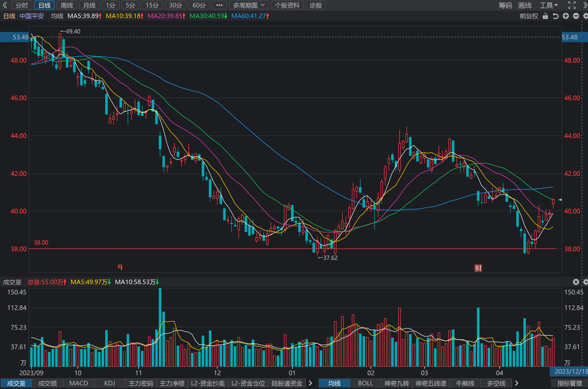This screenshot has width=588, height=389.
Task: Select 牛熊线 indicator
Action: (x=465, y=383)
